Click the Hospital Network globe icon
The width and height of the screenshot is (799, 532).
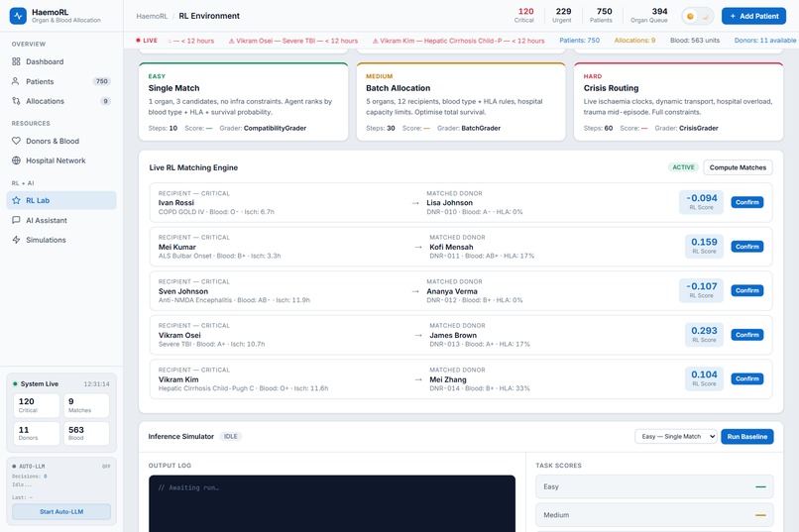(16, 160)
